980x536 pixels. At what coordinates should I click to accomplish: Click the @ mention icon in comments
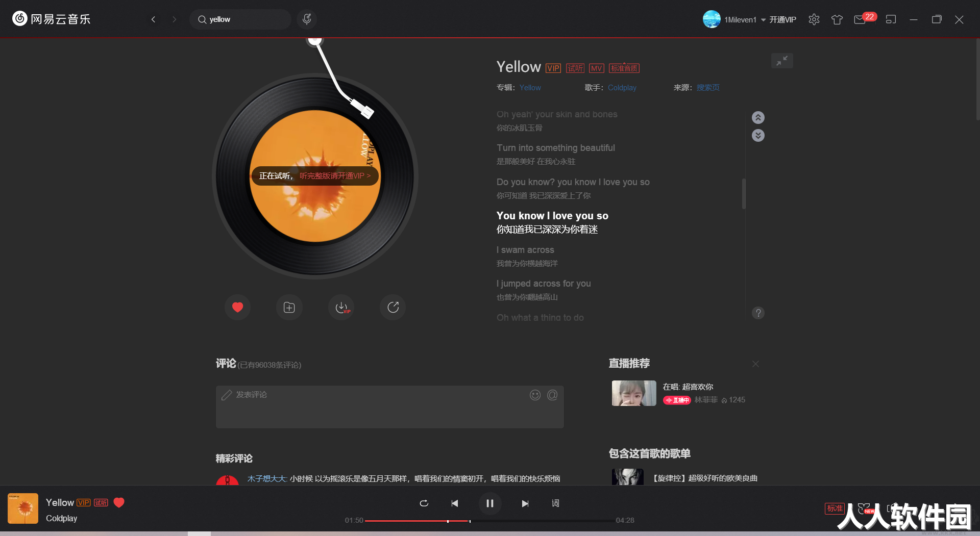pos(552,395)
